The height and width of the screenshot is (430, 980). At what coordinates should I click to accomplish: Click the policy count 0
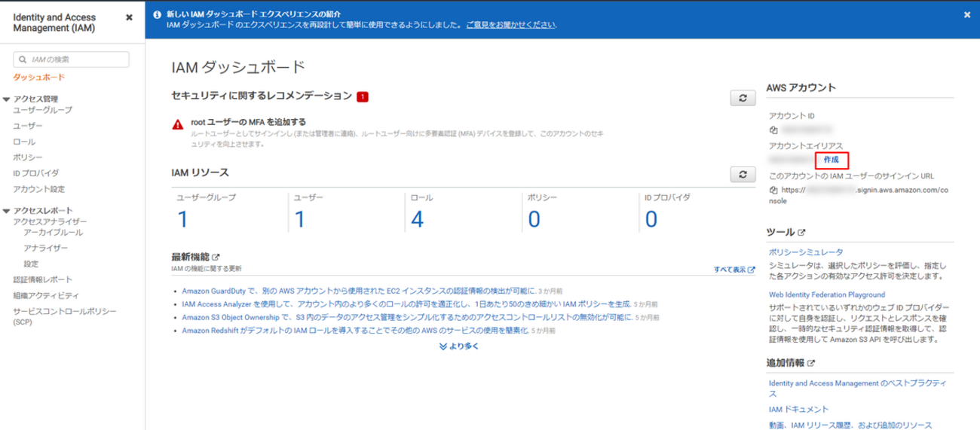point(534,219)
